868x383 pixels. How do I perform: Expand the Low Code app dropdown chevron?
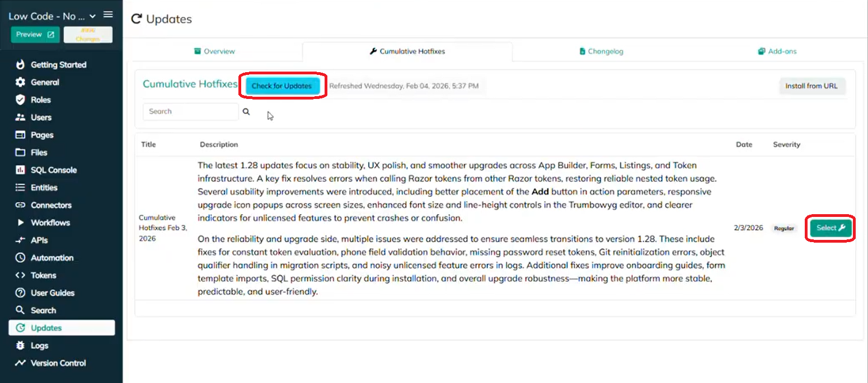coord(92,16)
